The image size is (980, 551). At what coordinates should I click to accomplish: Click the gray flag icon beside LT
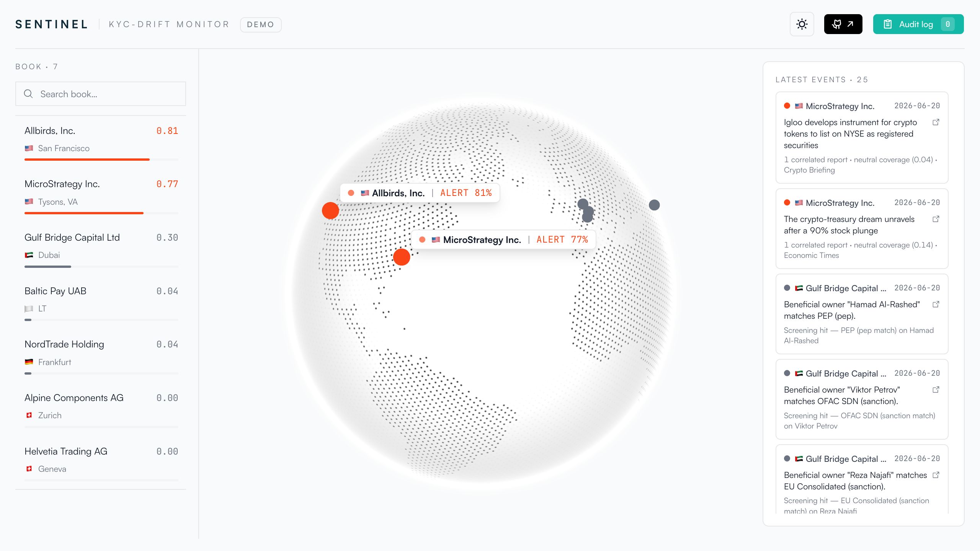tap(29, 309)
